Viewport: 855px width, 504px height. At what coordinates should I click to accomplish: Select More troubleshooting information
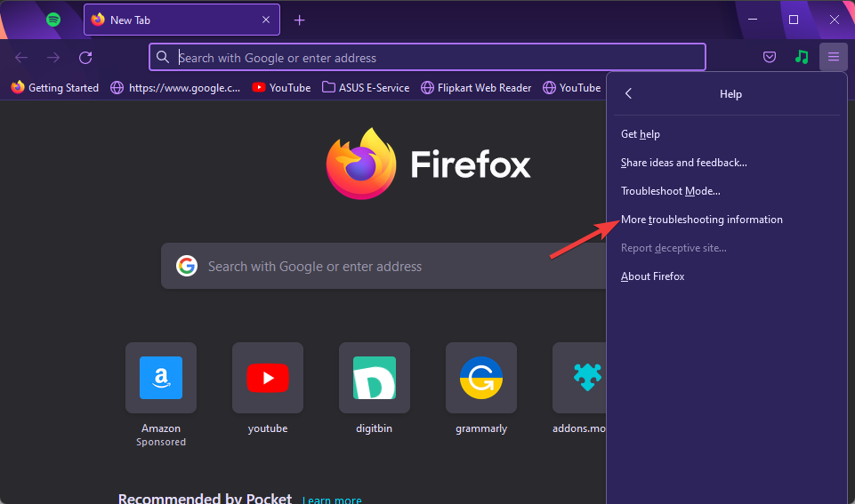pos(726,220)
